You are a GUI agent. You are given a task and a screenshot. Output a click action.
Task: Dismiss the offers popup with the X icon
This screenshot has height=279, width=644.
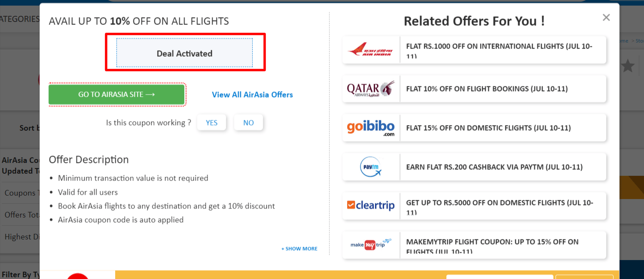pos(606,17)
